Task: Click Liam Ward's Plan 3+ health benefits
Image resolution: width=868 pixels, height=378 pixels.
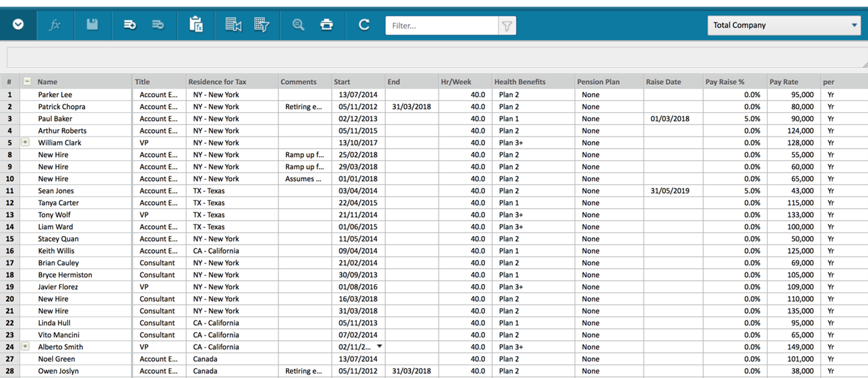Action: tap(511, 227)
